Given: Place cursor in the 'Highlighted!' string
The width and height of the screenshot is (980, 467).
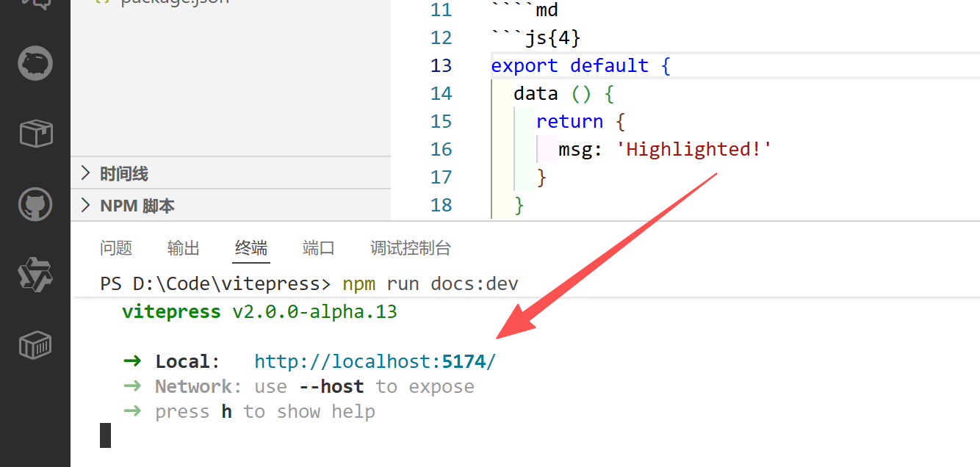Looking at the screenshot, I should (x=694, y=149).
